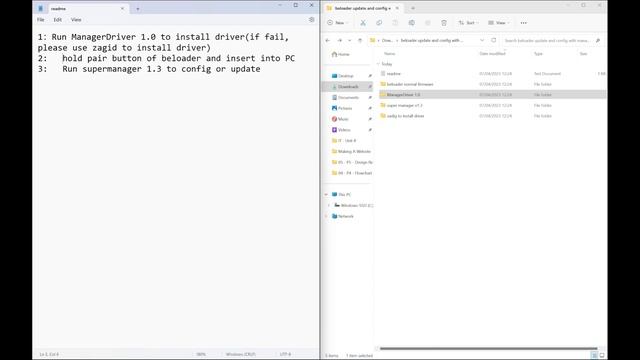Switch to large thumbnails view icon

[602, 356]
